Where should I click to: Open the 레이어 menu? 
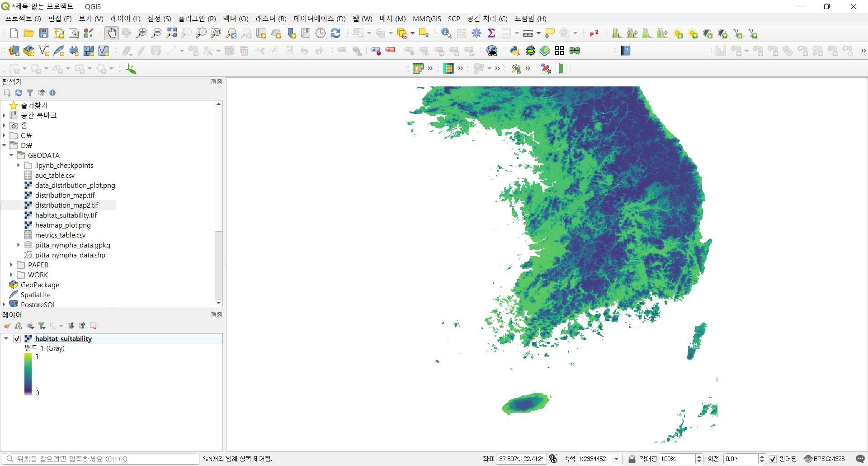(125, 19)
